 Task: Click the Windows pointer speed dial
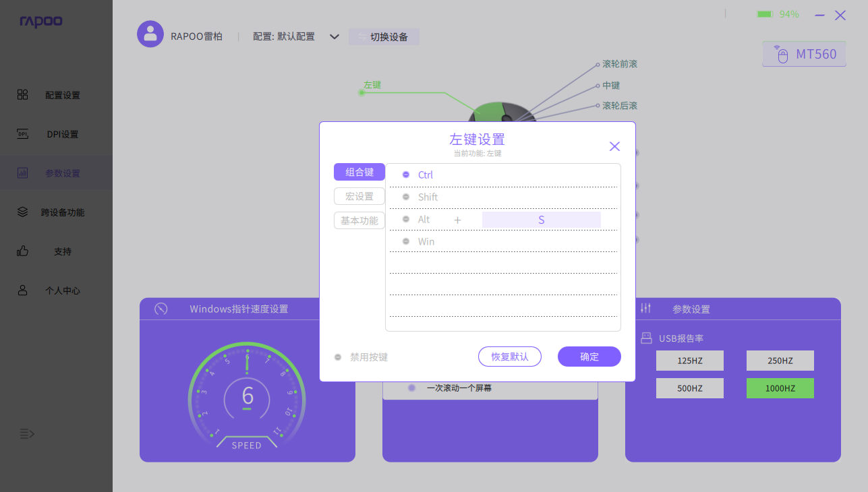coord(247,397)
